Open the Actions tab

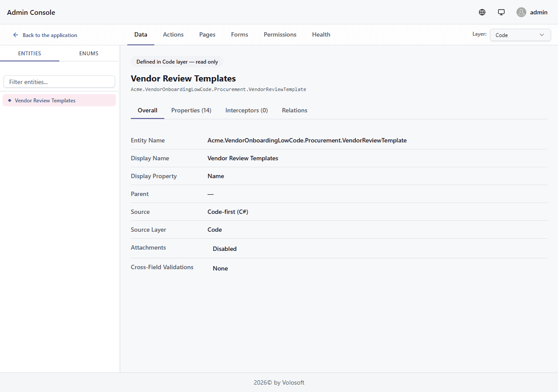173,34
